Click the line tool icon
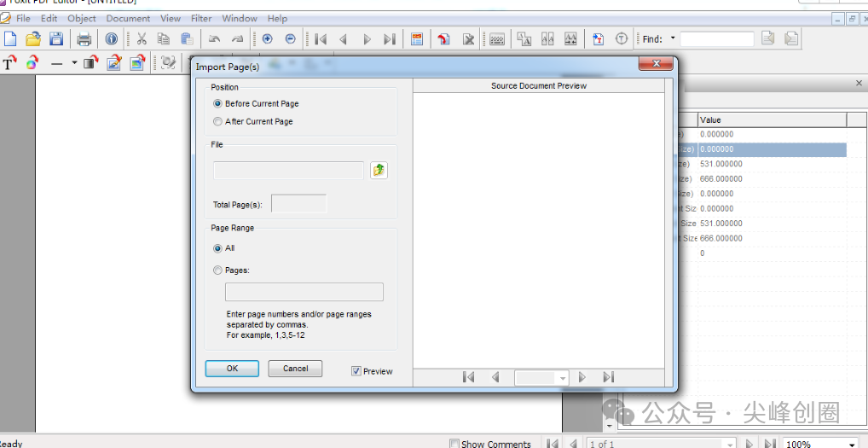 click(57, 63)
